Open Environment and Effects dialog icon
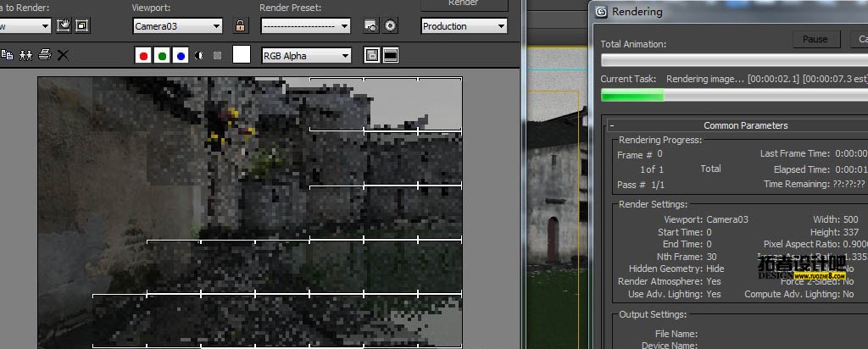868x349 pixels. click(x=390, y=25)
